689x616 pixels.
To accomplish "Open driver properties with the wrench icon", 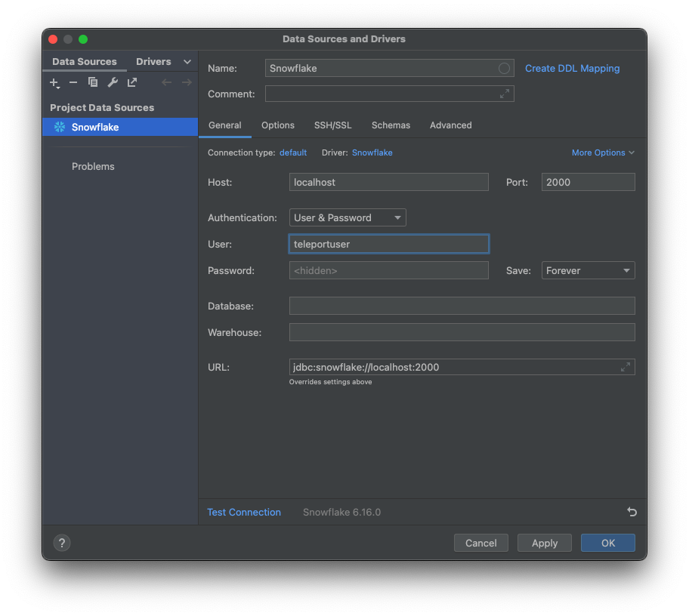I will 112,82.
